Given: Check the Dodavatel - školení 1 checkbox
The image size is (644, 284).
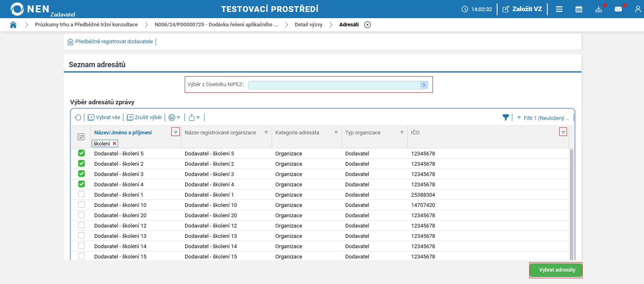Looking at the screenshot, I should pyautogui.click(x=81, y=195).
